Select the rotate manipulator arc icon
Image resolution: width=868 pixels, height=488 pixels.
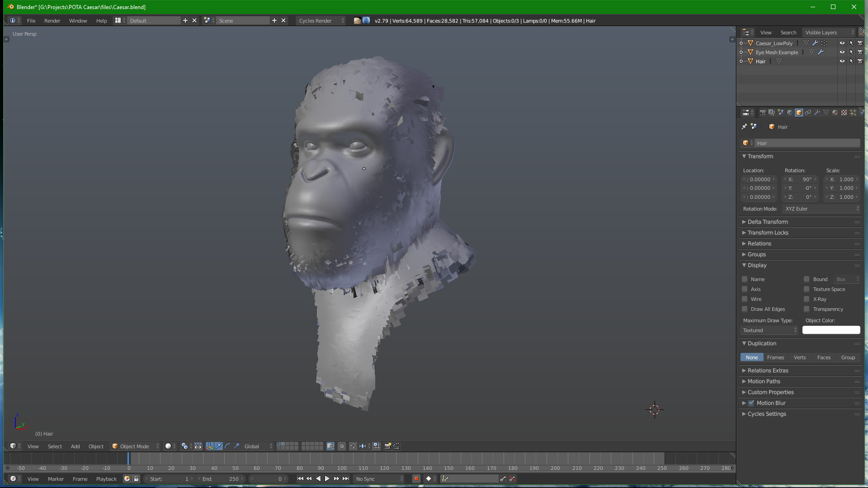coord(227,446)
